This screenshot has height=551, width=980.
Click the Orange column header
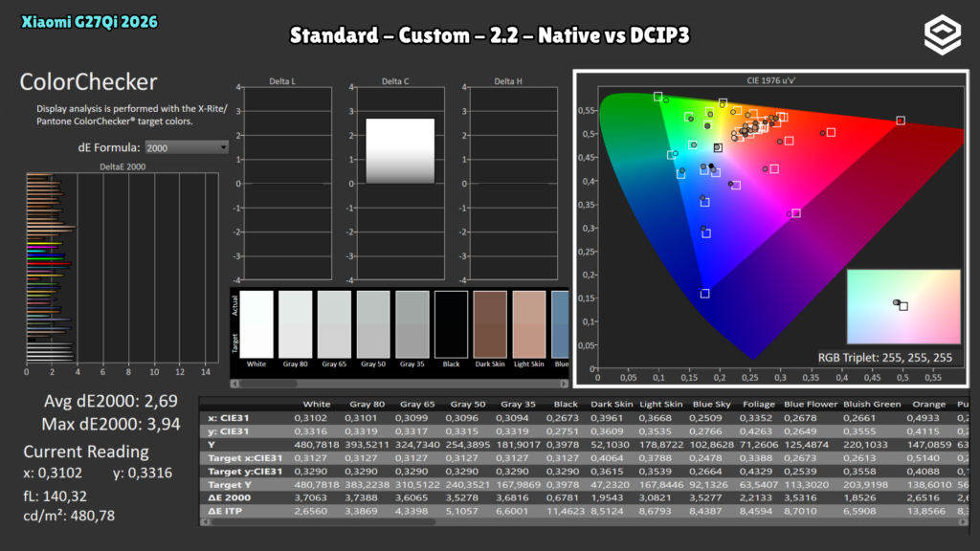point(928,405)
